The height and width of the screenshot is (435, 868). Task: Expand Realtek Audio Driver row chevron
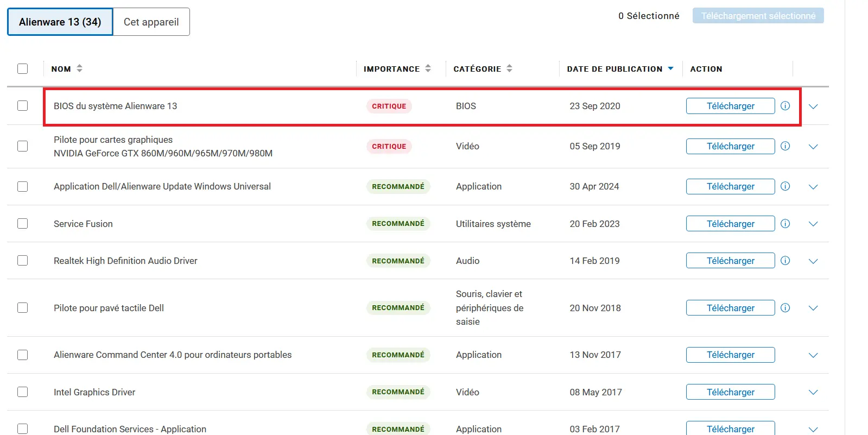click(x=813, y=261)
